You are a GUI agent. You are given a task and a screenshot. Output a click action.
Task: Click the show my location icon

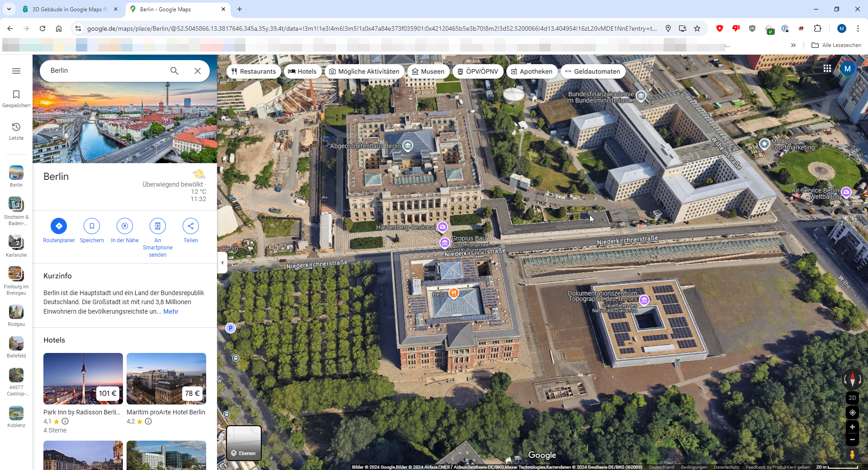pos(852,413)
